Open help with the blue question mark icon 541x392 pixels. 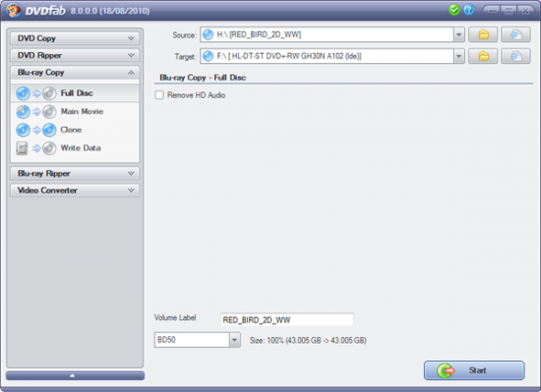(469, 10)
